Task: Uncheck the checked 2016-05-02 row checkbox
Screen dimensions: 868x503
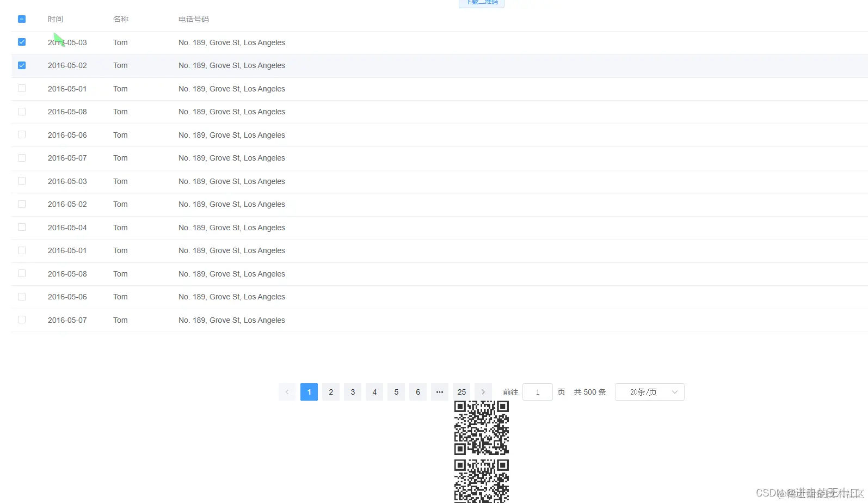Action: pyautogui.click(x=22, y=65)
